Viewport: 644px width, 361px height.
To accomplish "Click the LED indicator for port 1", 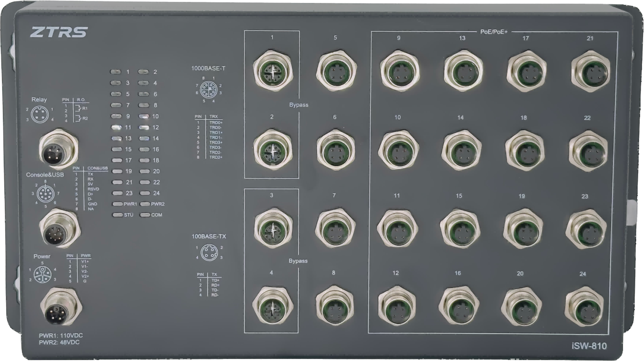I will 116,72.
